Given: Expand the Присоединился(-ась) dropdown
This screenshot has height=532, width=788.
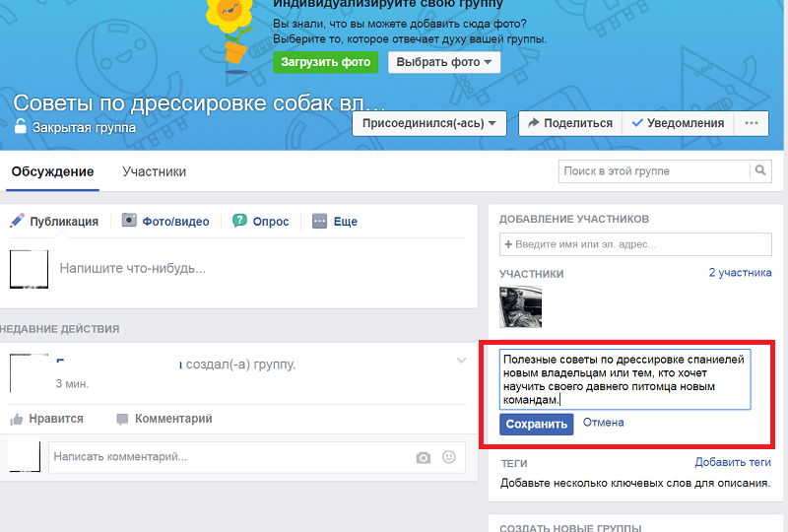Looking at the screenshot, I should [x=429, y=123].
